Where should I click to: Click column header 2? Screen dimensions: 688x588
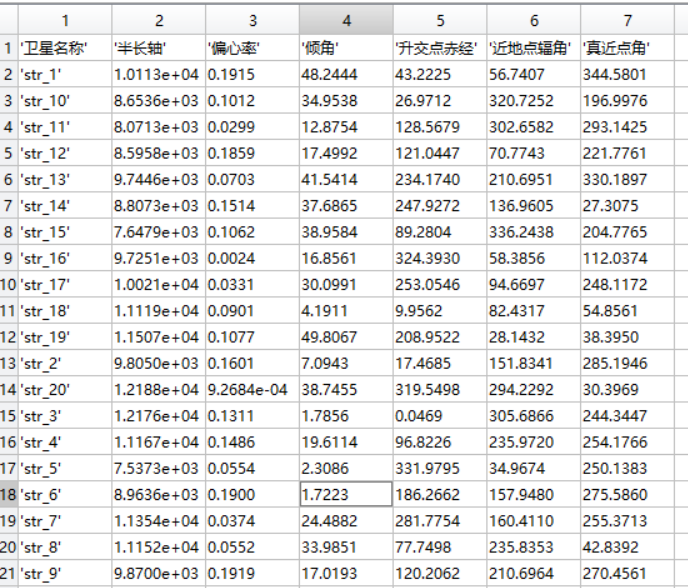159,20
